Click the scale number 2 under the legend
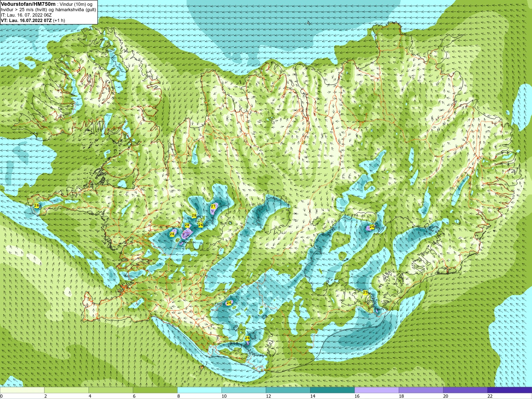 point(46,396)
